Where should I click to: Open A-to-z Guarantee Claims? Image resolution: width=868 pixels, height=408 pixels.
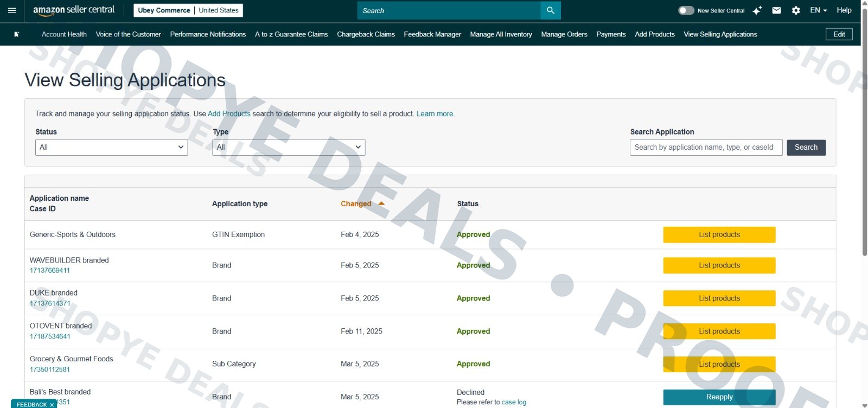point(291,34)
